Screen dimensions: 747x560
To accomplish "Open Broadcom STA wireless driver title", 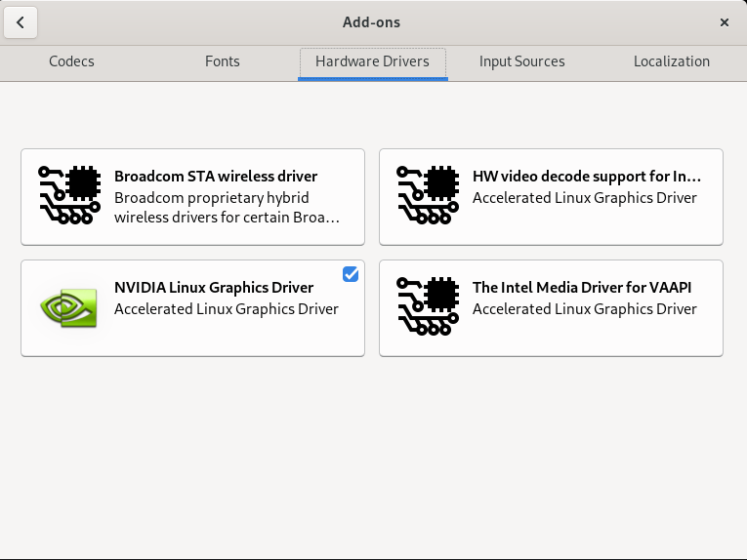I will pos(216,177).
